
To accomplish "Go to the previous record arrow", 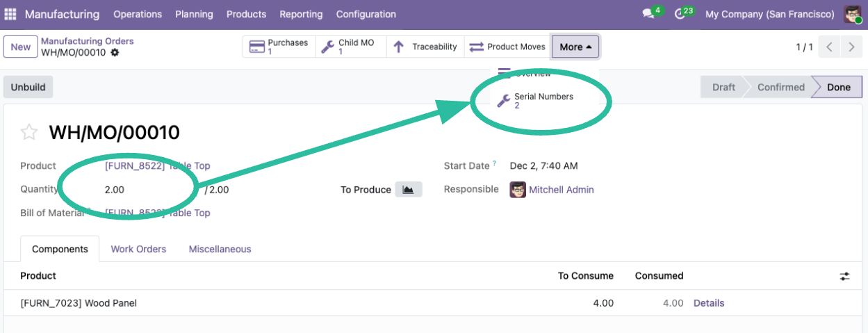I will pyautogui.click(x=829, y=47).
